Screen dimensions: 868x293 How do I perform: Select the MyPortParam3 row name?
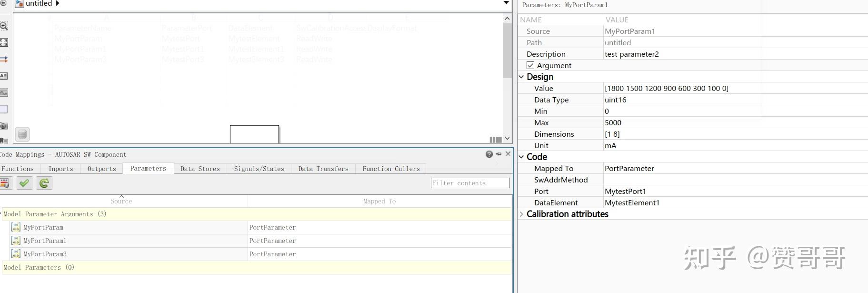(45, 254)
